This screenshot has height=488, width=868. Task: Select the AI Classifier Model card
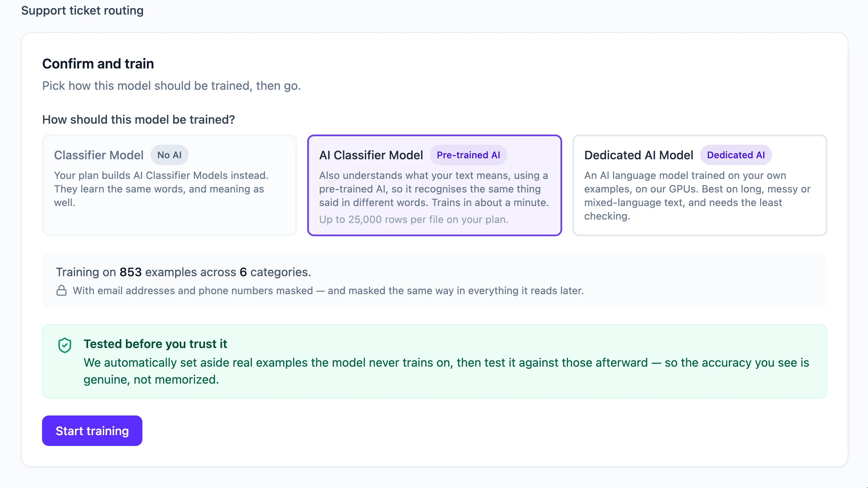click(x=434, y=185)
